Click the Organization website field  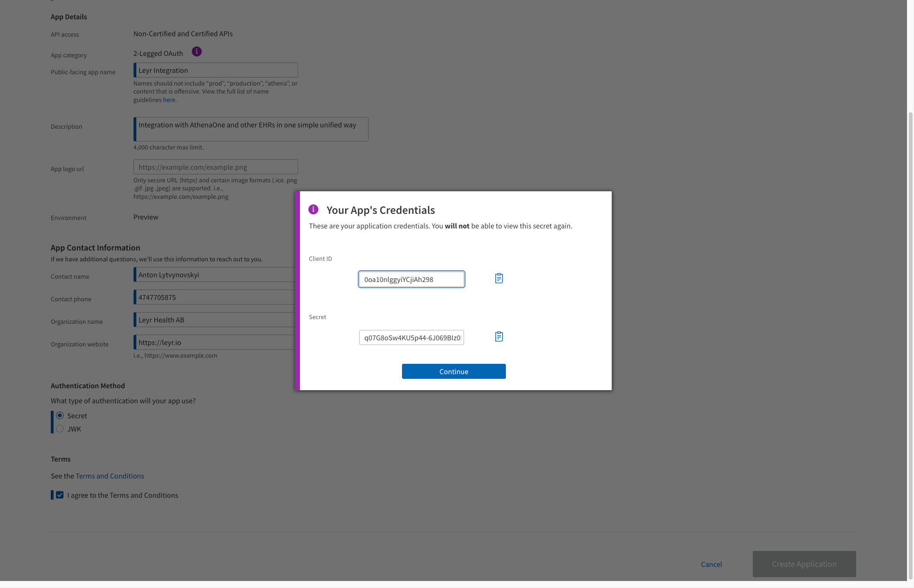214,343
